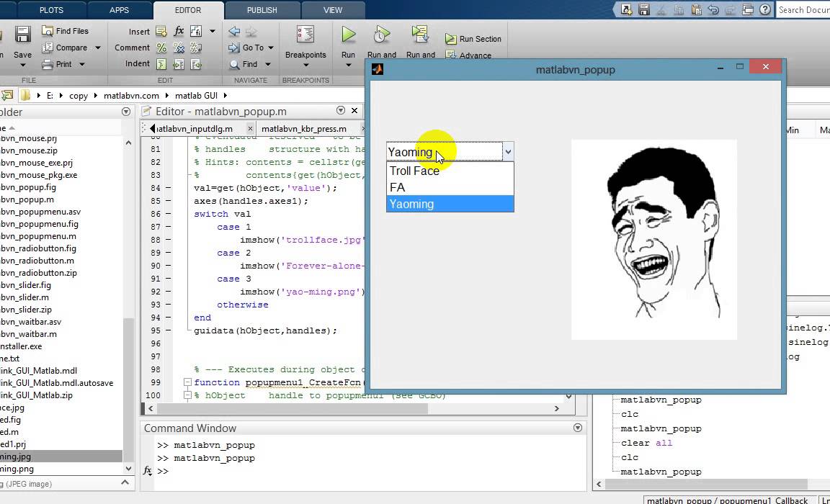Image resolution: width=830 pixels, height=504 pixels.
Task: Click the undo icon in quick access toolbar
Action: (713, 9)
